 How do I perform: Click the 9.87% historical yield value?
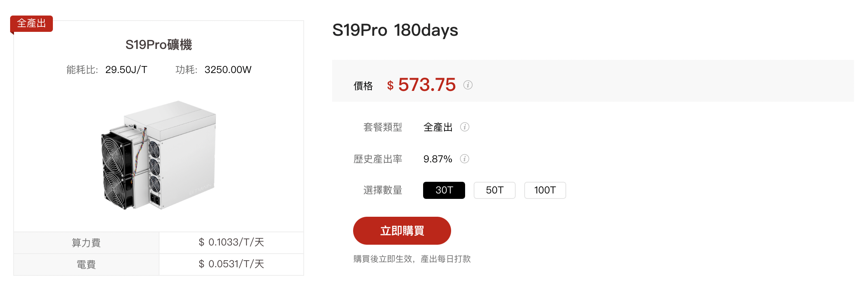click(x=437, y=159)
